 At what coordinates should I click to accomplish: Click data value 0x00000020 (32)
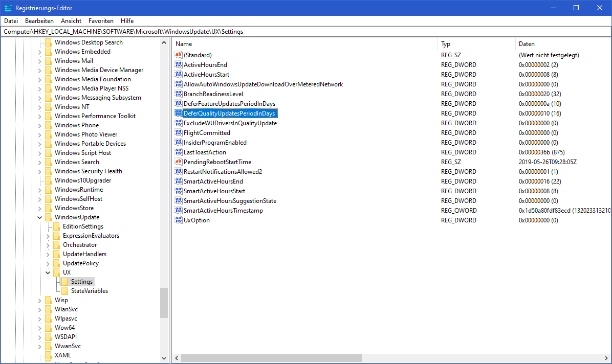point(540,94)
